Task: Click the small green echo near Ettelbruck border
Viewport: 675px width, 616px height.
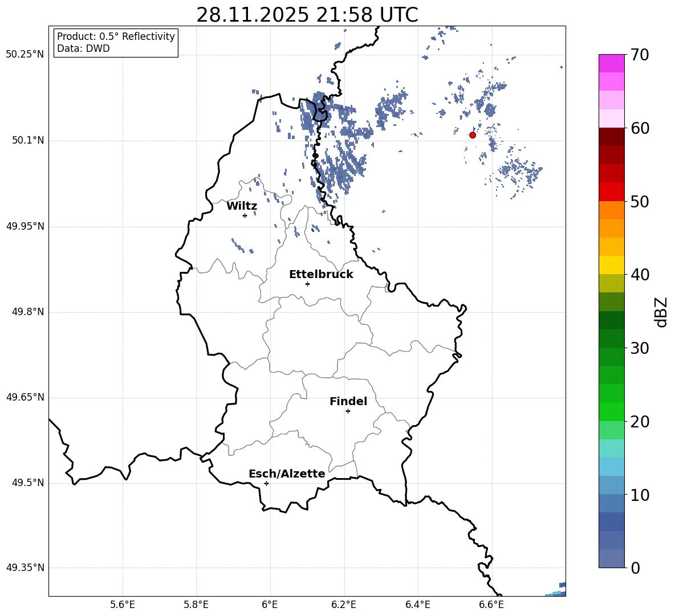Action: pyautogui.click(x=312, y=230)
